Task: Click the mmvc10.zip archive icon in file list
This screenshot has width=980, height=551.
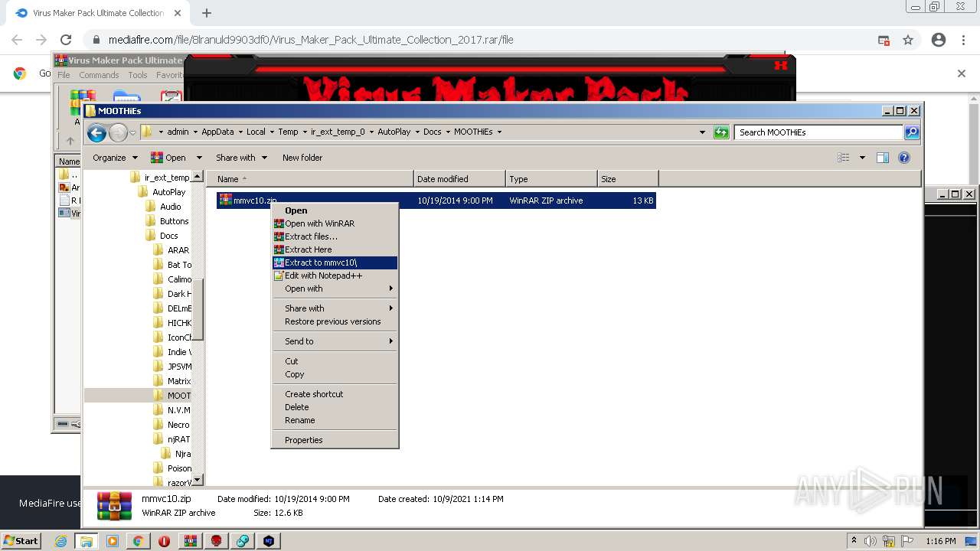Action: coord(226,201)
